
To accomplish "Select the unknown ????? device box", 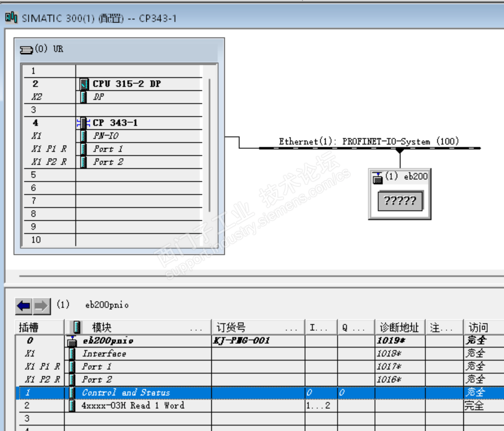I will 400,201.
